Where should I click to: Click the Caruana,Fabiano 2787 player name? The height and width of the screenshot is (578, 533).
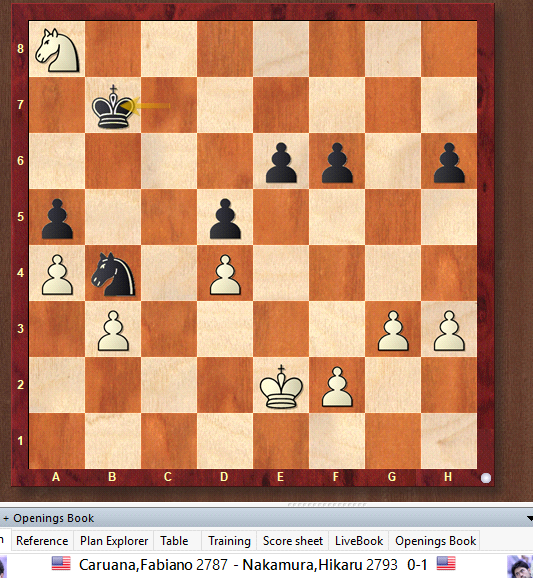tap(153, 564)
